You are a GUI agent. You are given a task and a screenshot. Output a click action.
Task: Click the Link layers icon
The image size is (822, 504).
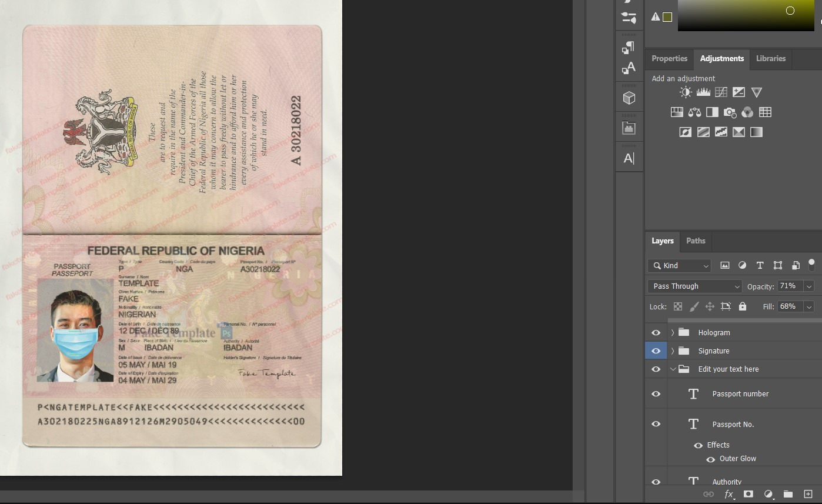[709, 494]
